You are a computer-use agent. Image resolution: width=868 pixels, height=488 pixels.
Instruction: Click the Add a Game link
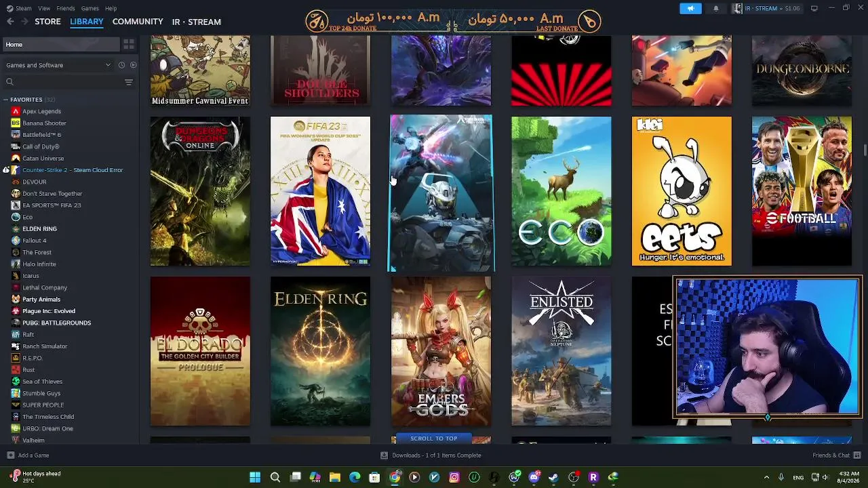tap(34, 455)
